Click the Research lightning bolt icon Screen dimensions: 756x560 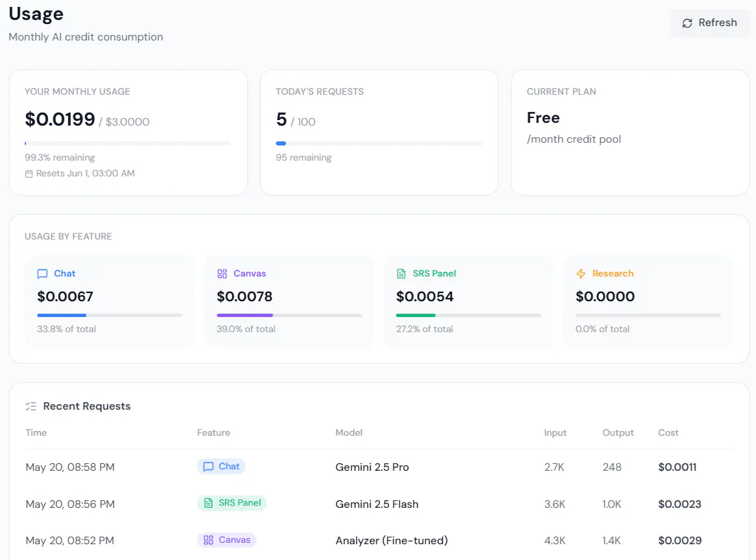(581, 274)
